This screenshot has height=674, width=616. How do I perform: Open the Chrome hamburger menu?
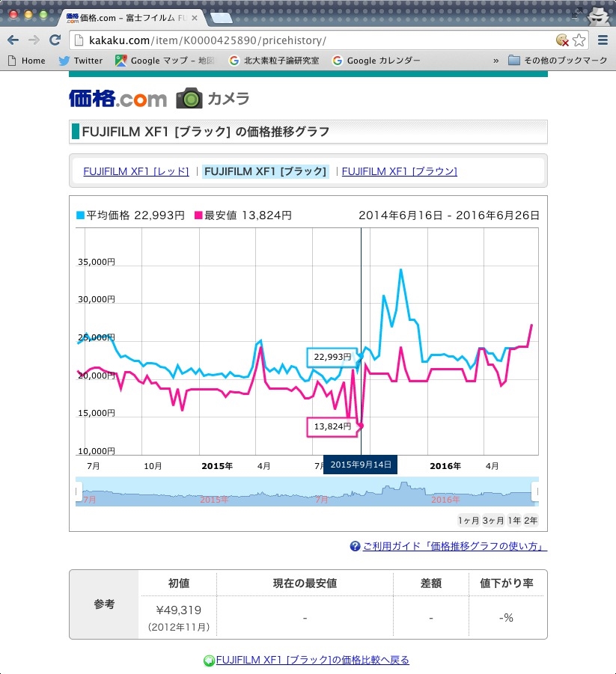coord(603,40)
